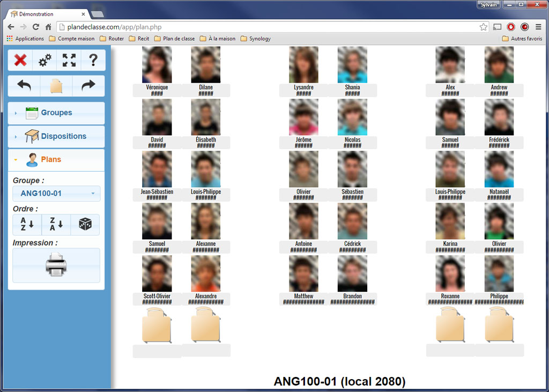
Task: Click the address bar URL field
Action: (x=268, y=27)
